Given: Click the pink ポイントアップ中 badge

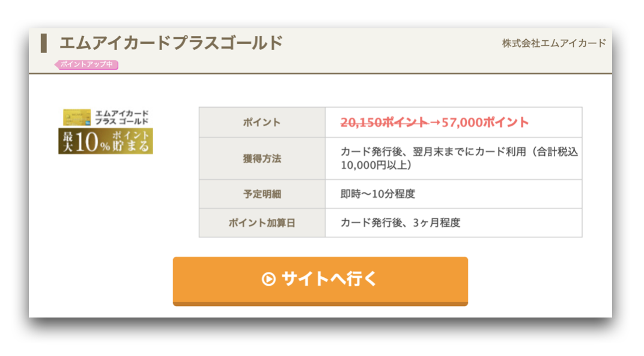Looking at the screenshot, I should pos(87,64).
